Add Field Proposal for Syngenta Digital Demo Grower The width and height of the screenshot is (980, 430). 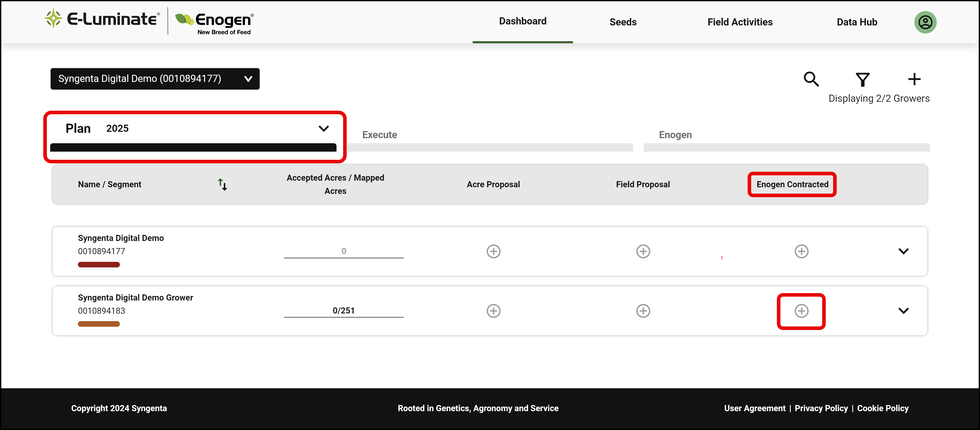643,311
